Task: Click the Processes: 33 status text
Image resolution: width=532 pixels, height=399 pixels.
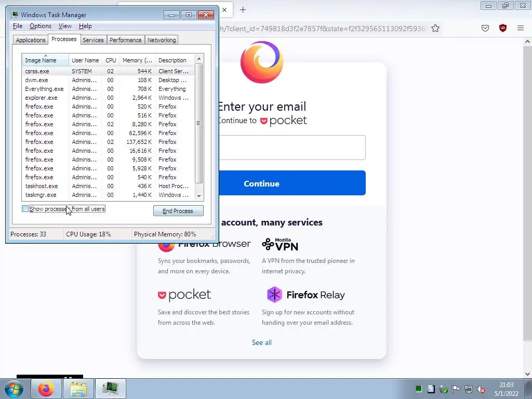Action: (x=28, y=234)
